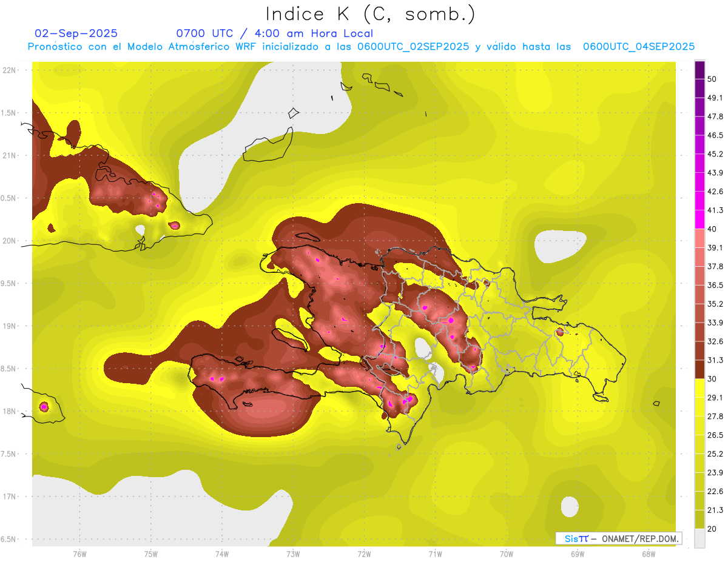Viewport: 728px width, 562px height.
Task: Click the "19N" latitude label
Action: (x=8, y=326)
